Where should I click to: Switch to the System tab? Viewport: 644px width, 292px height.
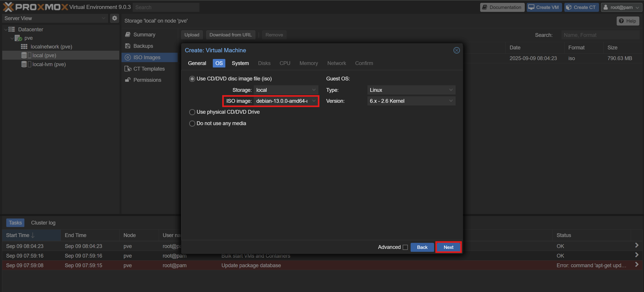pos(240,63)
